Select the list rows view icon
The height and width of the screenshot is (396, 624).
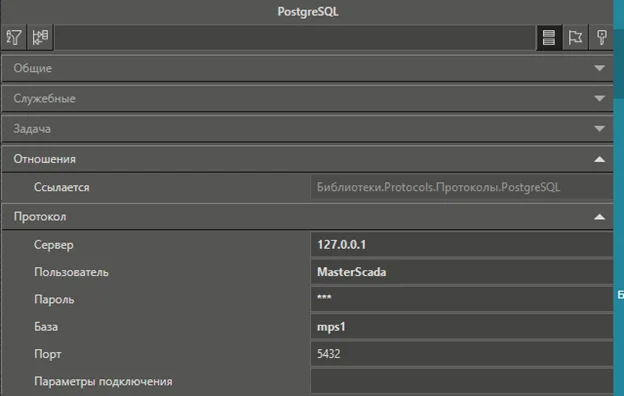[549, 37]
